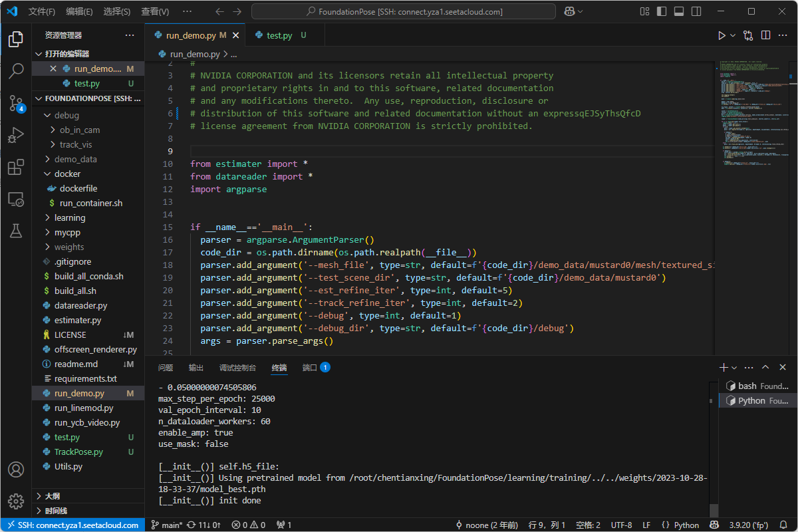Open the new terminal launch profile dropdown
The height and width of the screenshot is (532, 798).
click(734, 368)
